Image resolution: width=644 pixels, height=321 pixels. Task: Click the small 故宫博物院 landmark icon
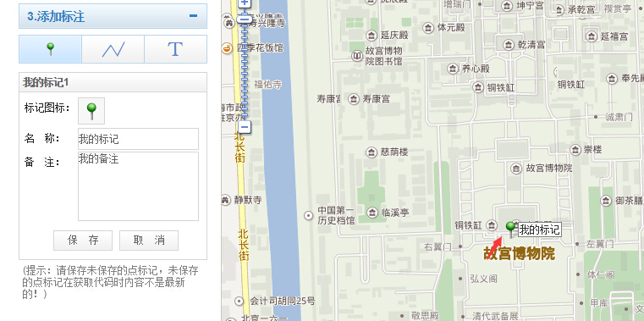(x=516, y=168)
